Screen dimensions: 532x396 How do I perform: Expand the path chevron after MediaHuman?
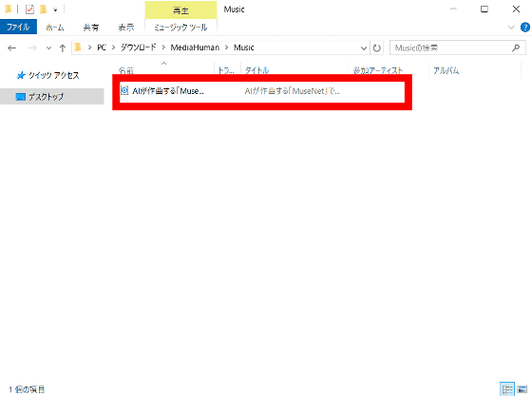(227, 47)
